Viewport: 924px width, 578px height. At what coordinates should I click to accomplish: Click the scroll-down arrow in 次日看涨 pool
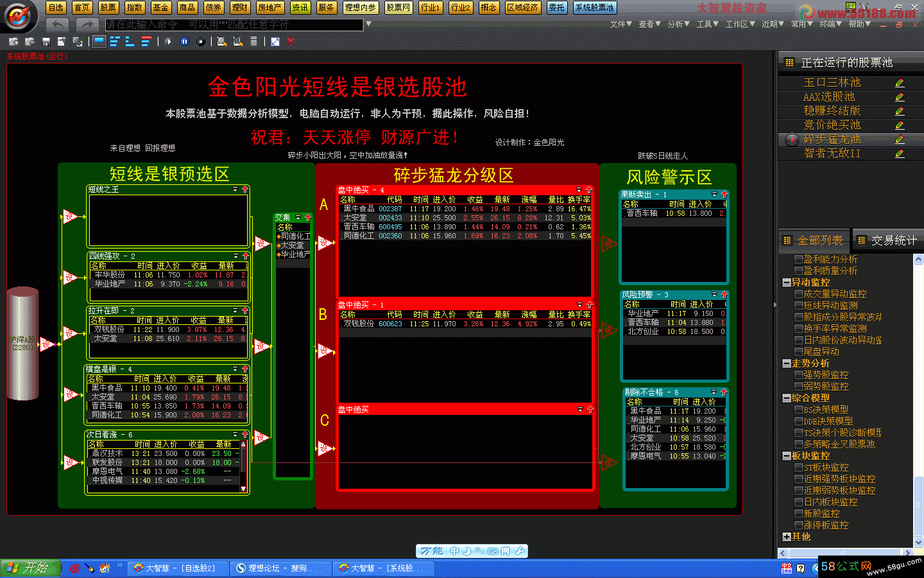243,489
